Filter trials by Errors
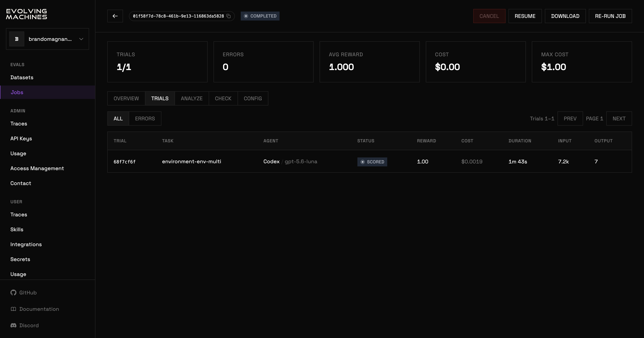The image size is (644, 338). pos(145,119)
